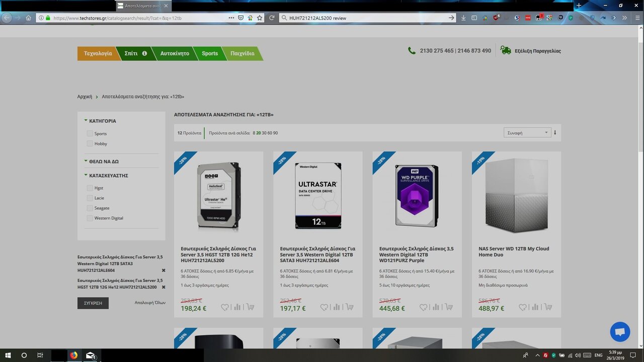Add HGST HUH721212AL5200 drive to wishlist
Screen dimensions: 644x362
(225, 307)
